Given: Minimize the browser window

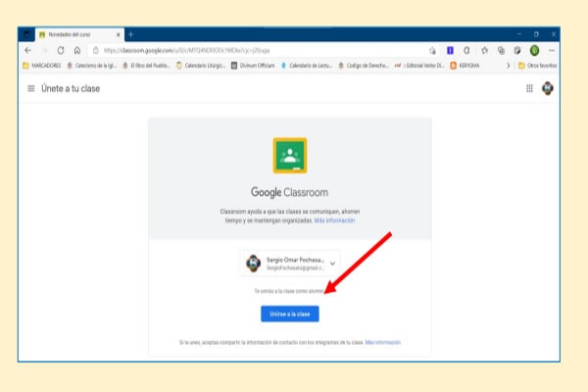Looking at the screenshot, I should (x=519, y=34).
